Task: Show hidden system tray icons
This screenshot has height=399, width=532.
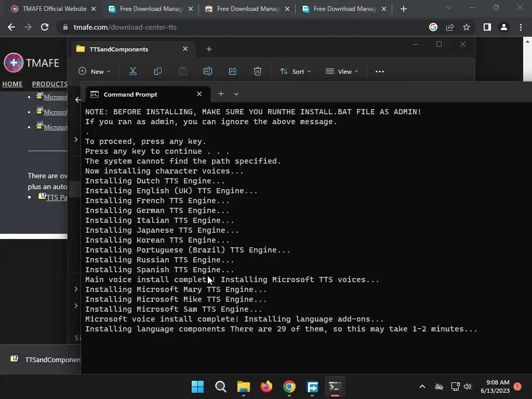Action: 422,387
